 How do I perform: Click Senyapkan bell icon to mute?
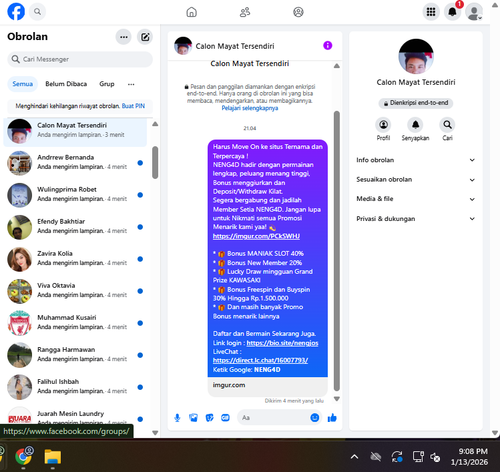[x=415, y=125]
